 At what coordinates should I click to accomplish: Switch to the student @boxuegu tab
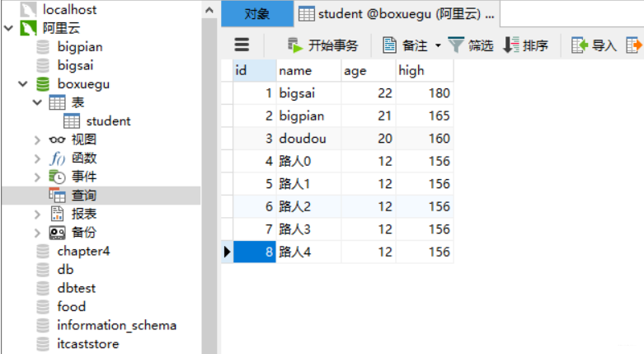coord(396,14)
